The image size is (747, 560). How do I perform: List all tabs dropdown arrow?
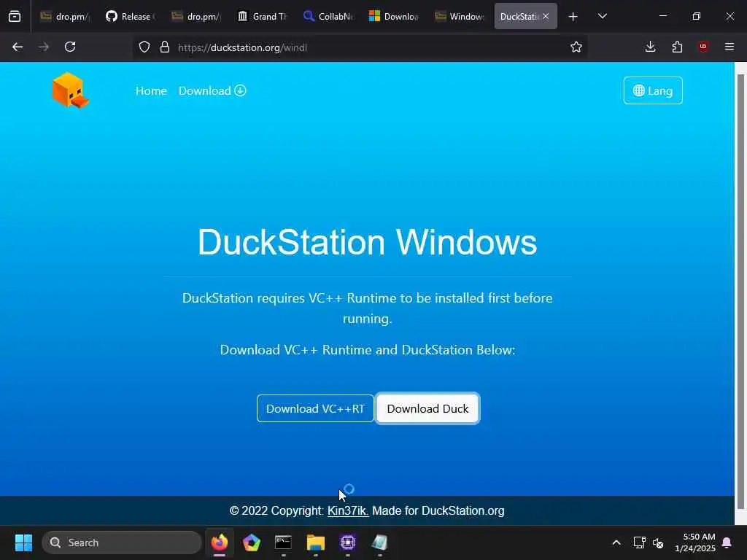pos(602,16)
